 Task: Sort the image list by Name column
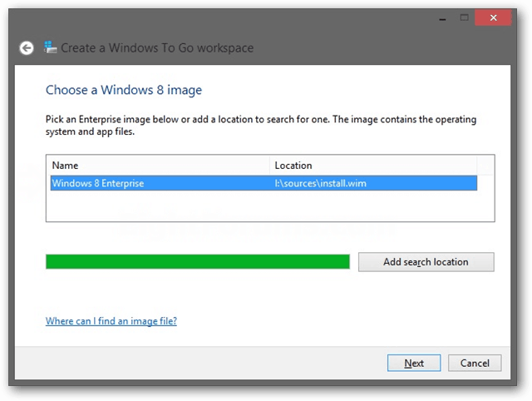pos(158,166)
